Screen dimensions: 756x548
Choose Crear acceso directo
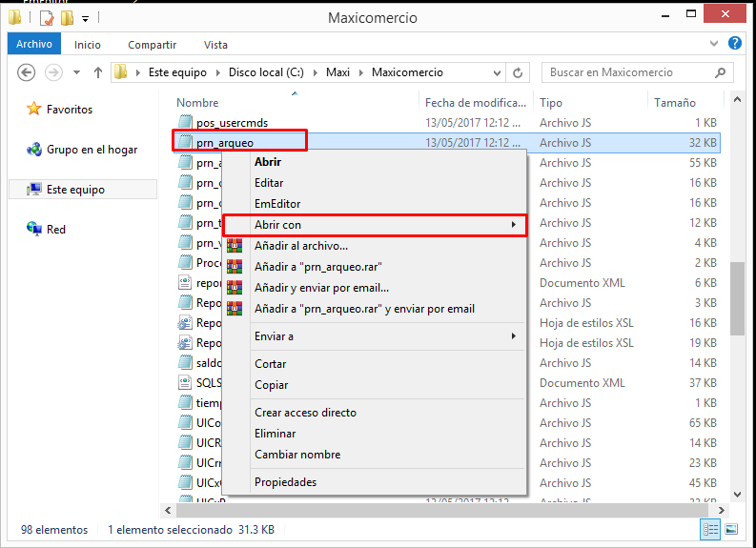[x=305, y=413]
